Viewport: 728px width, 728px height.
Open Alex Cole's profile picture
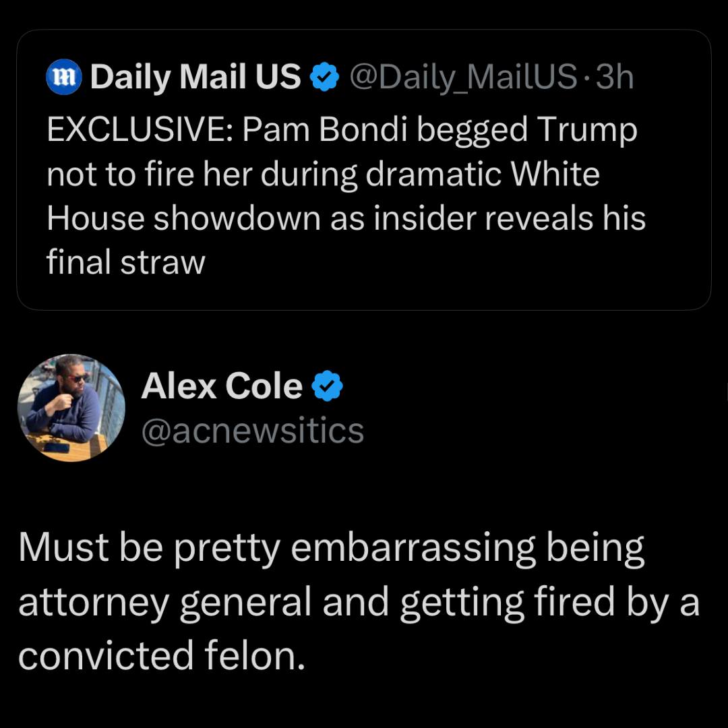(x=71, y=408)
